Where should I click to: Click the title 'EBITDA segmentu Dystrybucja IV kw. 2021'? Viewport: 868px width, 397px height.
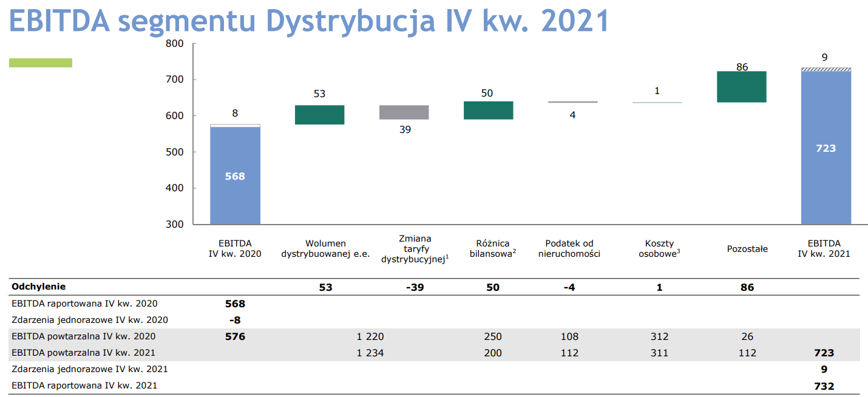click(x=309, y=21)
